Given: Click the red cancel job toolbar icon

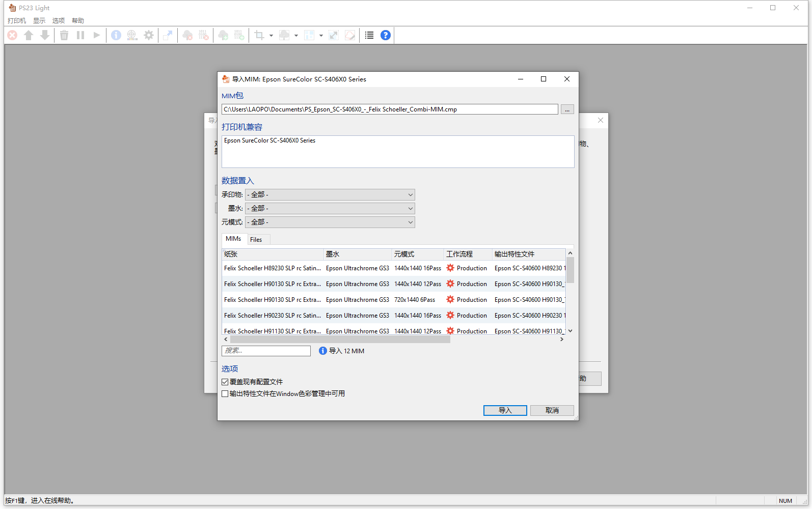Looking at the screenshot, I should (x=13, y=35).
